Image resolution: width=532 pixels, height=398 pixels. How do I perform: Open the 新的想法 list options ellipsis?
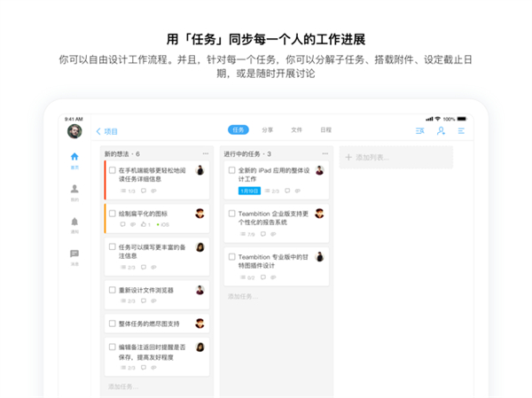(x=206, y=153)
